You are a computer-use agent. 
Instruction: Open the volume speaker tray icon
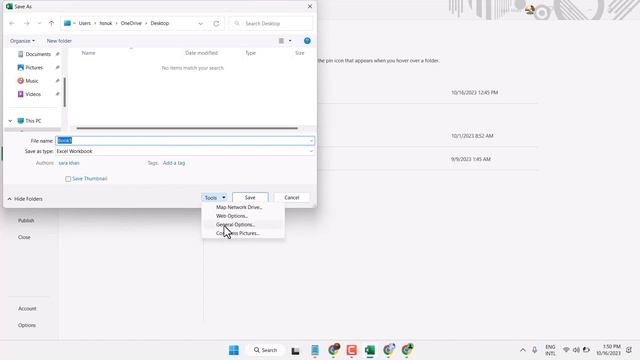click(x=576, y=350)
